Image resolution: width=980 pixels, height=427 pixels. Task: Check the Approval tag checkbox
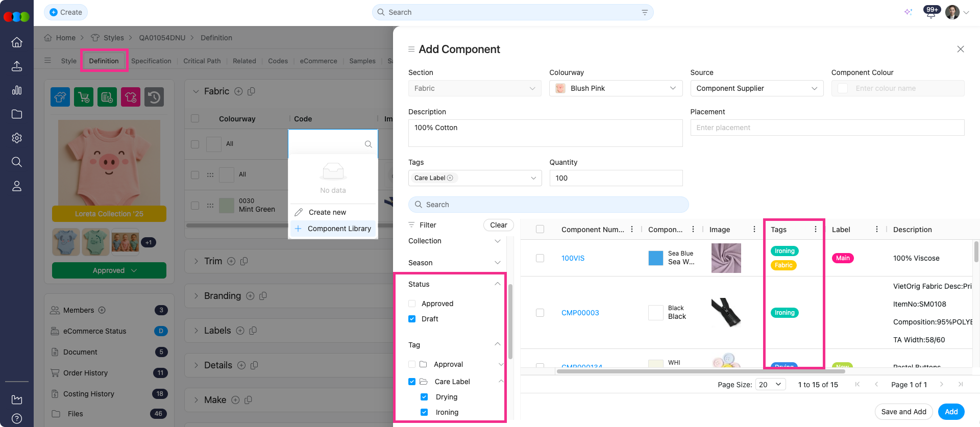[x=412, y=364]
